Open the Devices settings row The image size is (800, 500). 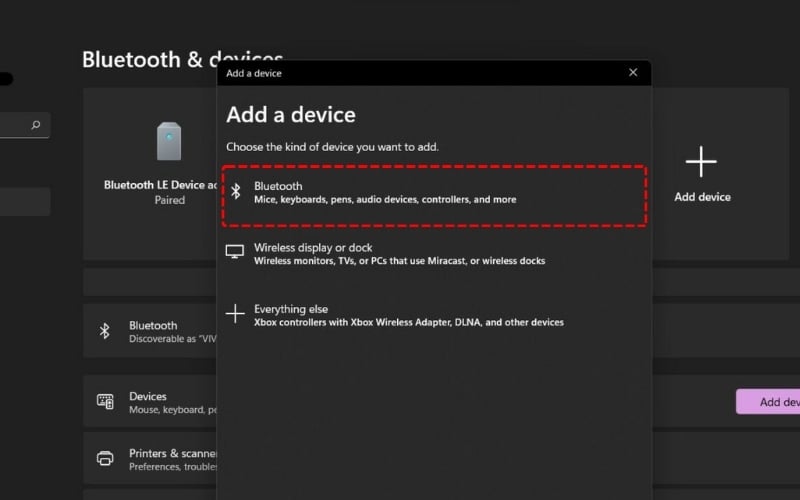tap(150, 402)
